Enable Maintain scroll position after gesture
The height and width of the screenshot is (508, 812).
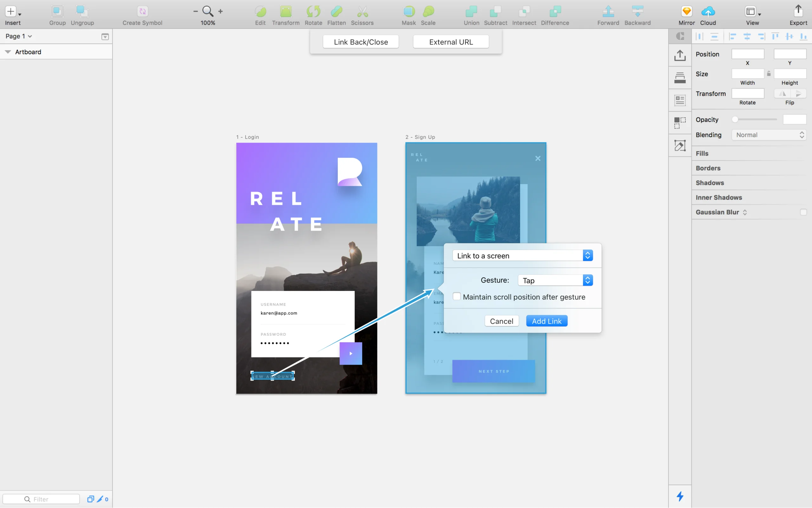(x=456, y=296)
